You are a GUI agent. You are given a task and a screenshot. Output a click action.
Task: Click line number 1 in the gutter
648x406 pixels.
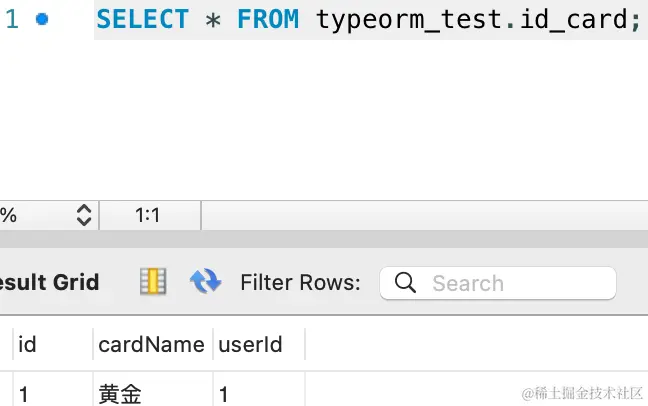[x=12, y=19]
